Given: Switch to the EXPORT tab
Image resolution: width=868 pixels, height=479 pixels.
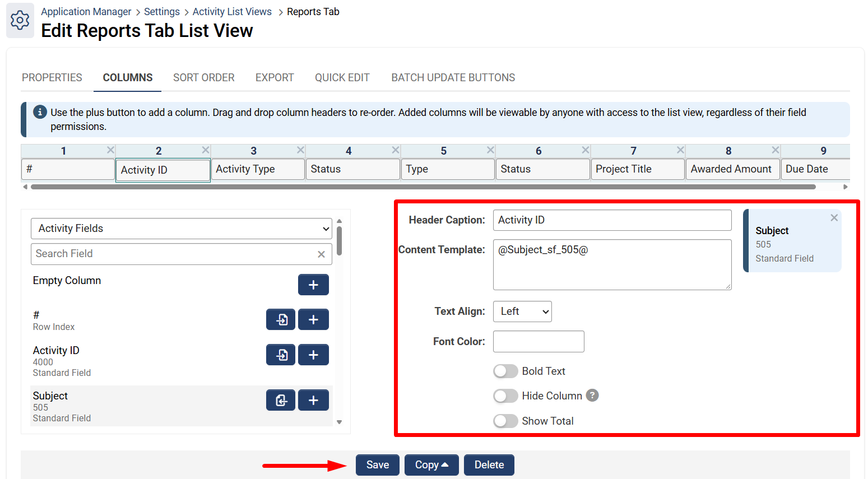Looking at the screenshot, I should click(275, 78).
